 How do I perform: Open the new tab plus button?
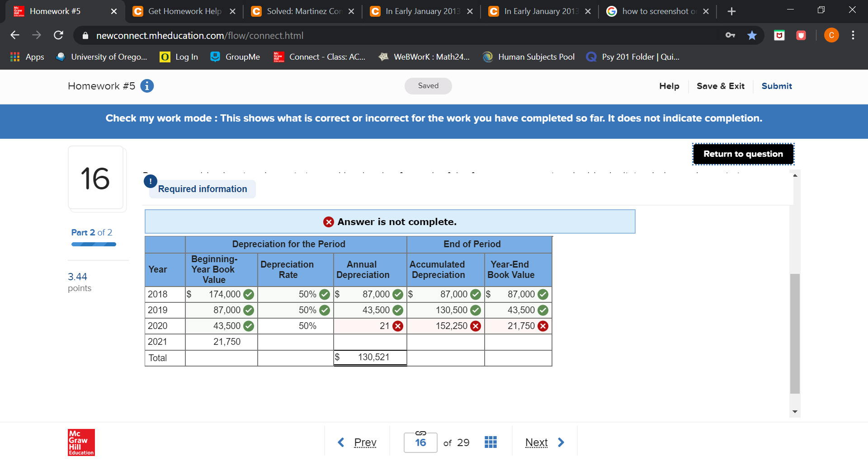[x=731, y=11]
